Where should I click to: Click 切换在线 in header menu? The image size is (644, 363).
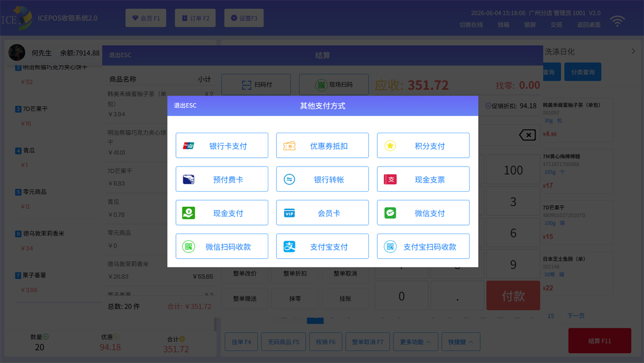point(471,25)
